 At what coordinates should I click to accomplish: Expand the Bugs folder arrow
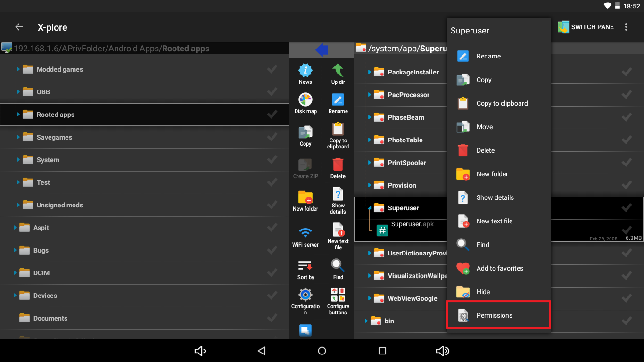point(15,250)
